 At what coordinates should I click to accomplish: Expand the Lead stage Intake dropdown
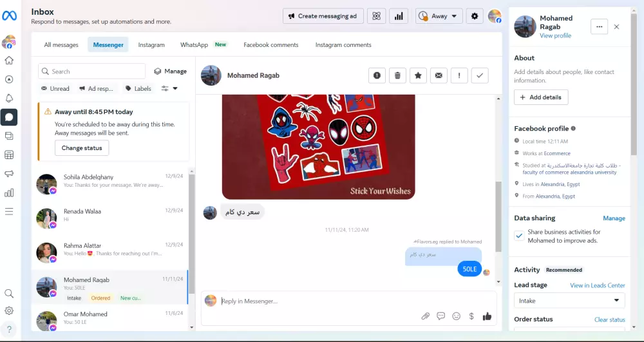(x=569, y=301)
